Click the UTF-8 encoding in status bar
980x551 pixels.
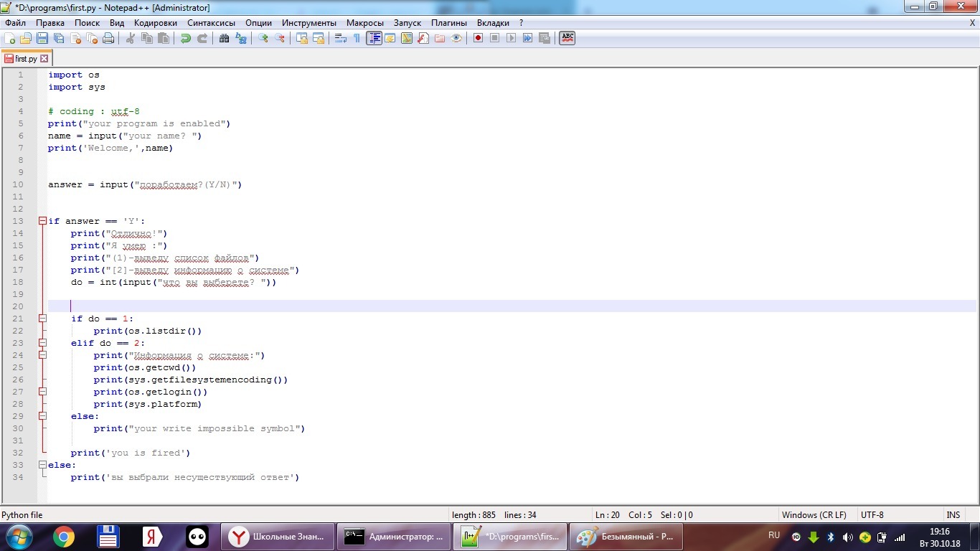pyautogui.click(x=872, y=515)
